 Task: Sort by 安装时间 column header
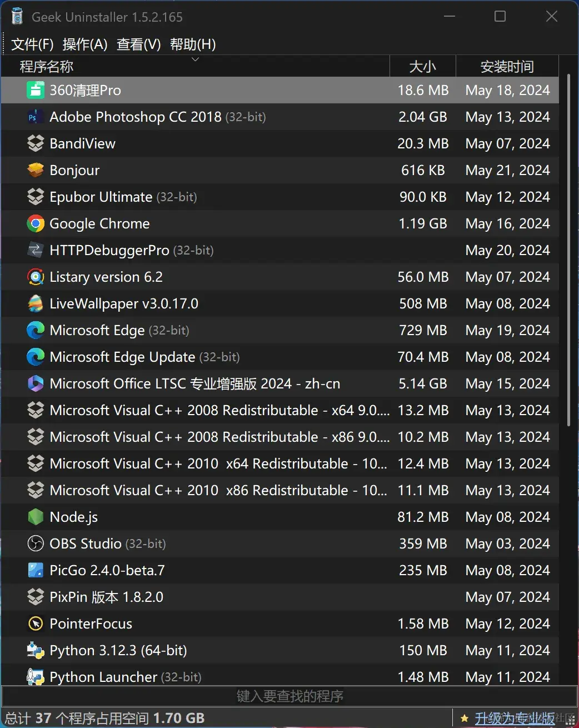click(x=507, y=67)
